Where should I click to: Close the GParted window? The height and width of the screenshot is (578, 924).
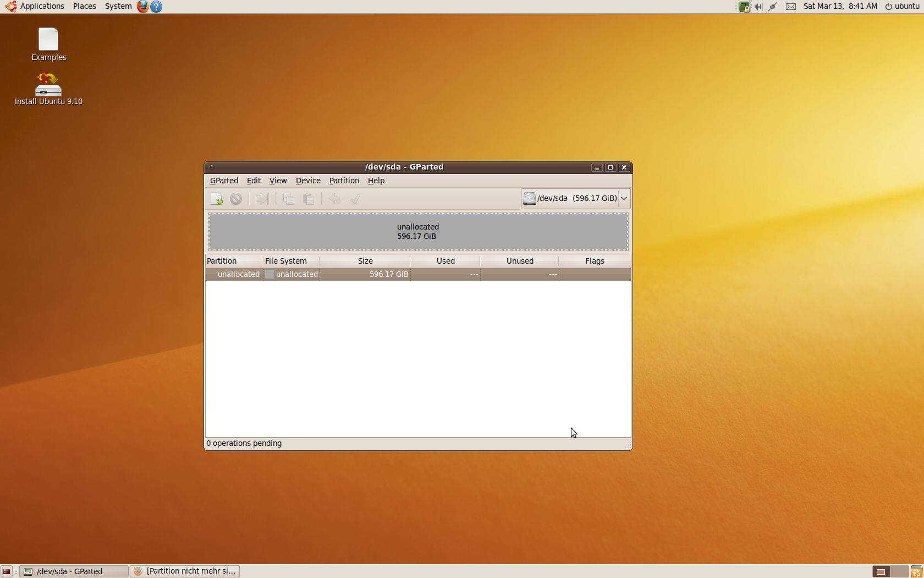pyautogui.click(x=624, y=167)
